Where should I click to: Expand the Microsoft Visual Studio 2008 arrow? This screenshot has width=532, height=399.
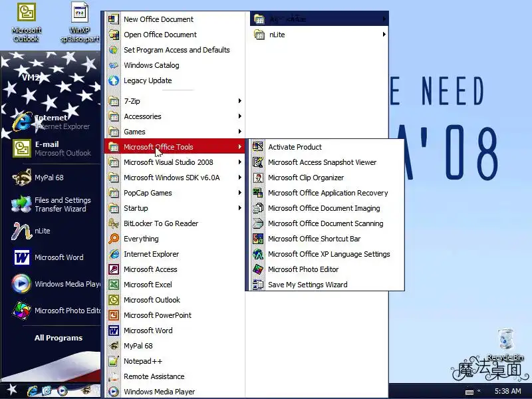tap(239, 162)
